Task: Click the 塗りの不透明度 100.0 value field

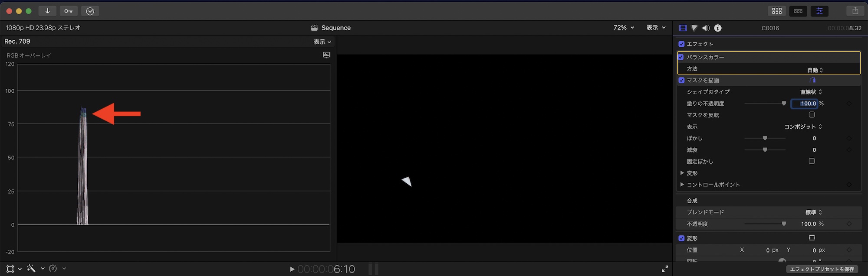Action: pos(804,104)
